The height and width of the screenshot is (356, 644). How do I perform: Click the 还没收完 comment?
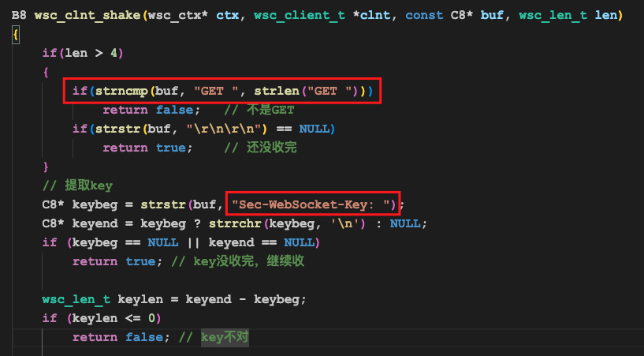click(260, 148)
